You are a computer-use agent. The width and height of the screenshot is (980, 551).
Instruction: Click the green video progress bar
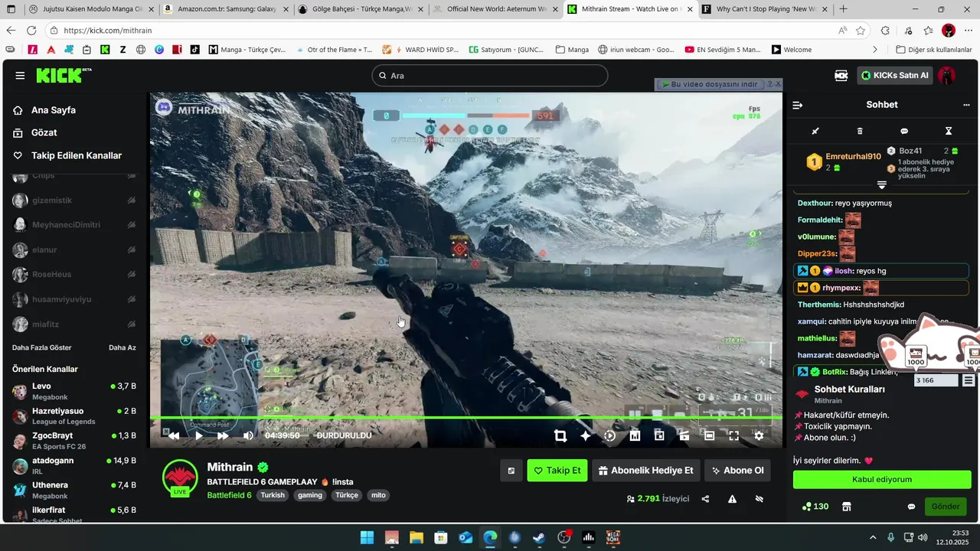pos(465,417)
